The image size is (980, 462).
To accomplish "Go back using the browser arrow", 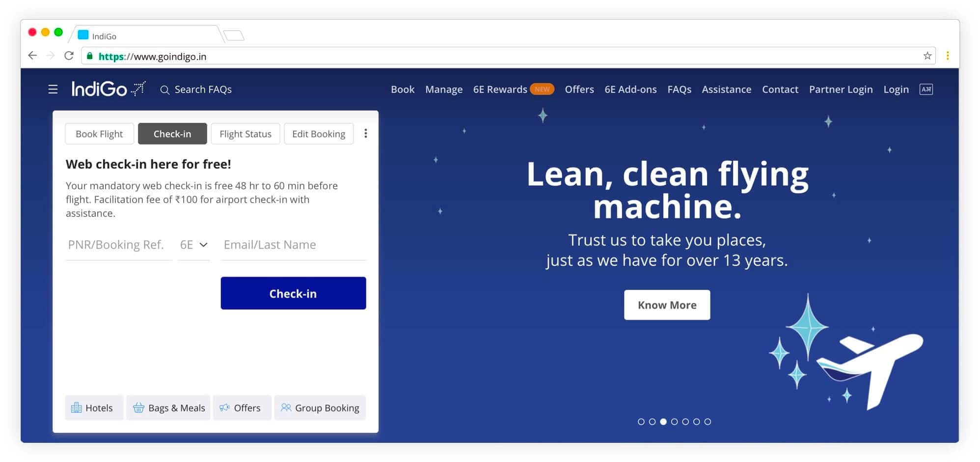I will pyautogui.click(x=32, y=56).
